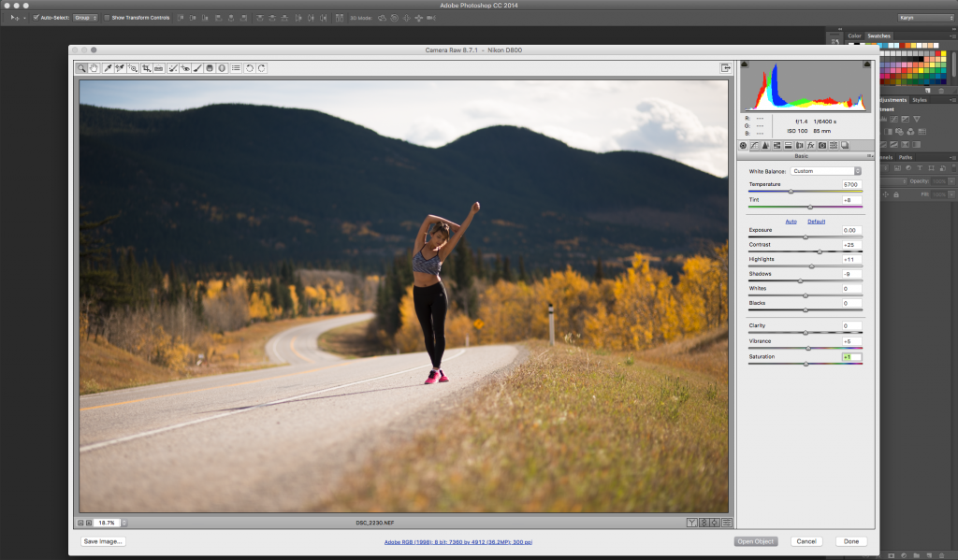958x560 pixels.
Task: Select the Spot Removal tool
Action: click(173, 68)
